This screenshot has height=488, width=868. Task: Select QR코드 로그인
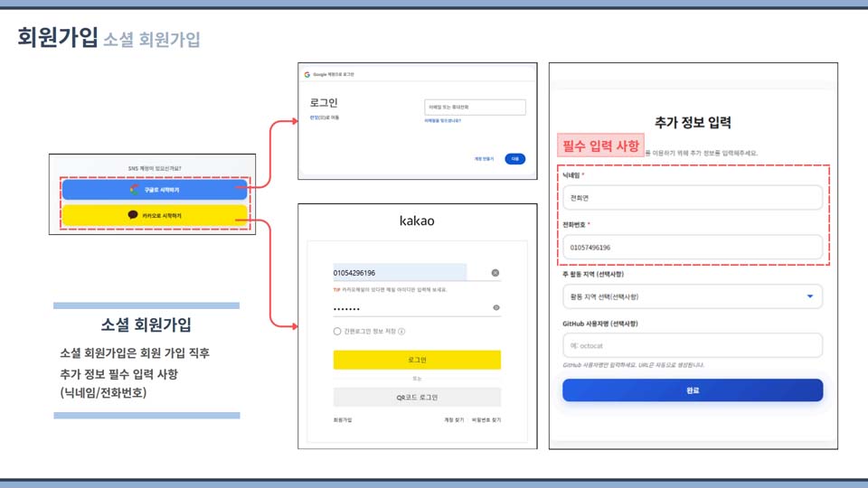pyautogui.click(x=417, y=397)
